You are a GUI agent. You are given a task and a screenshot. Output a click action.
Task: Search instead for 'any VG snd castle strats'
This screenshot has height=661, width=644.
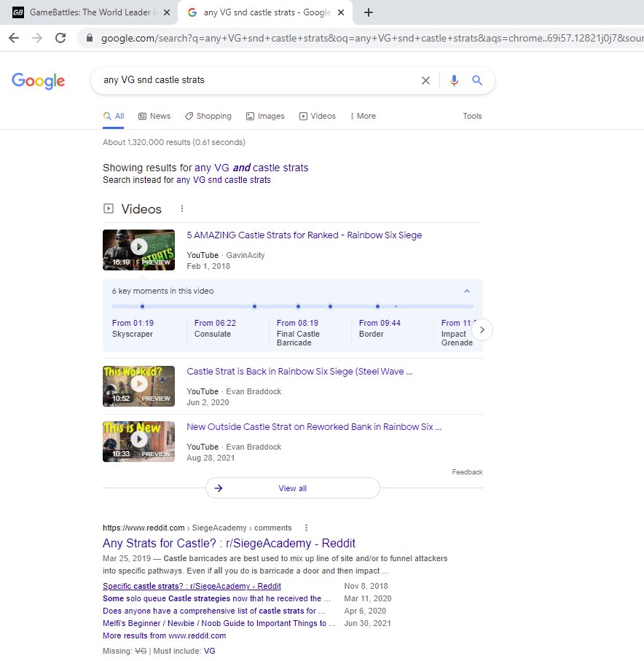[224, 180]
